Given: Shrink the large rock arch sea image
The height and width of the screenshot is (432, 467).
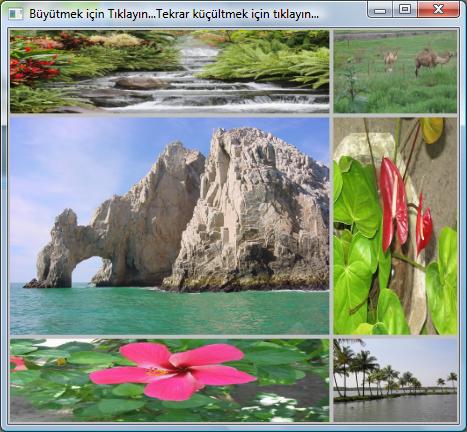Looking at the screenshot, I should 169,226.
